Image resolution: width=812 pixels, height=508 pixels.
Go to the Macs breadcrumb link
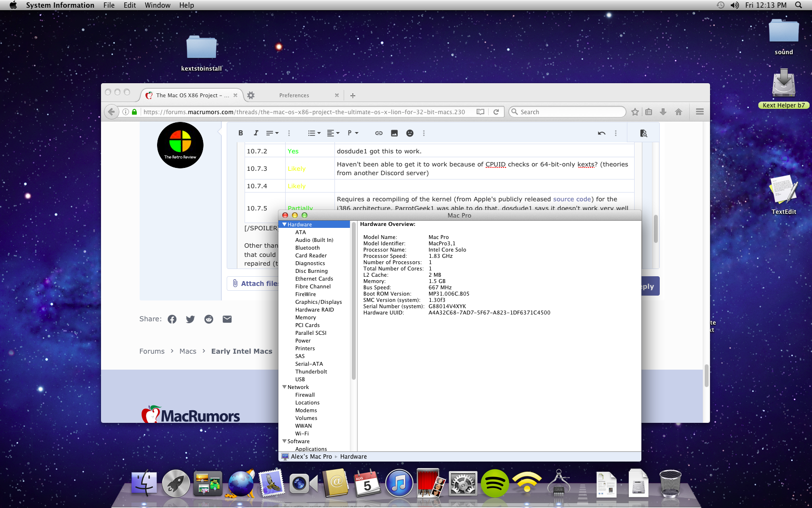point(188,351)
